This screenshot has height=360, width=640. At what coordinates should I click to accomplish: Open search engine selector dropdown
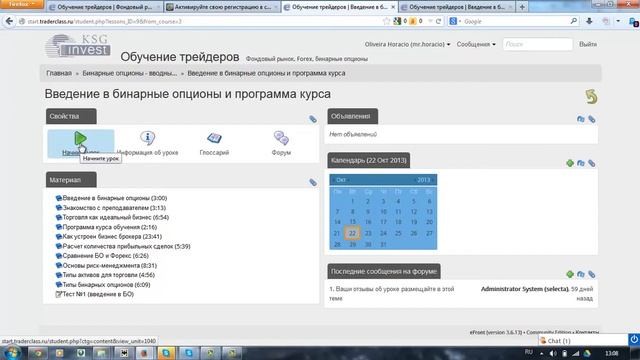click(455, 21)
